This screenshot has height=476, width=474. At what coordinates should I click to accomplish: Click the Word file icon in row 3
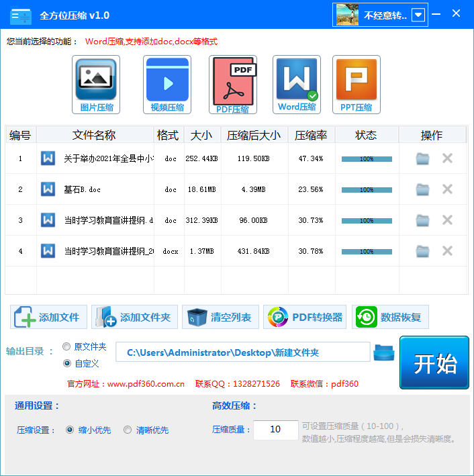(48, 220)
